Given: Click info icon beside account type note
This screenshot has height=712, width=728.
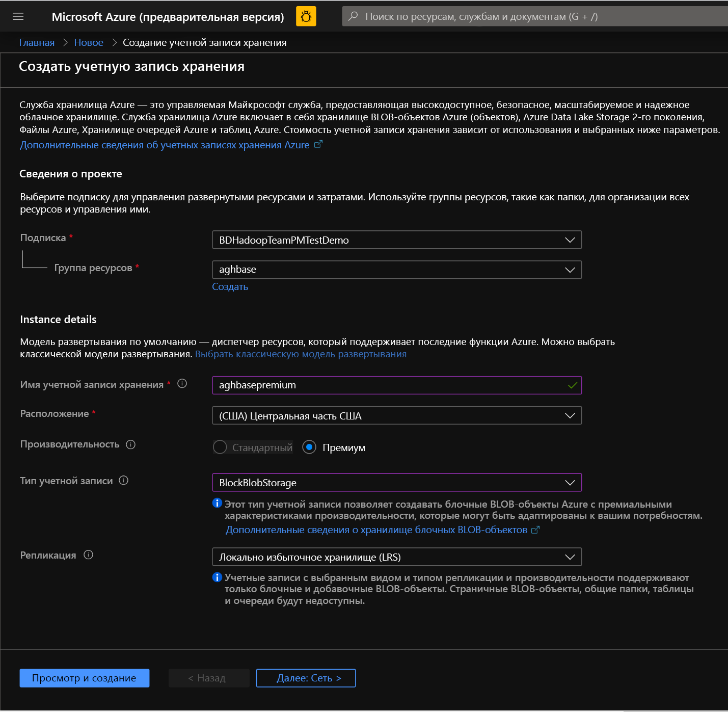Looking at the screenshot, I should click(217, 503).
